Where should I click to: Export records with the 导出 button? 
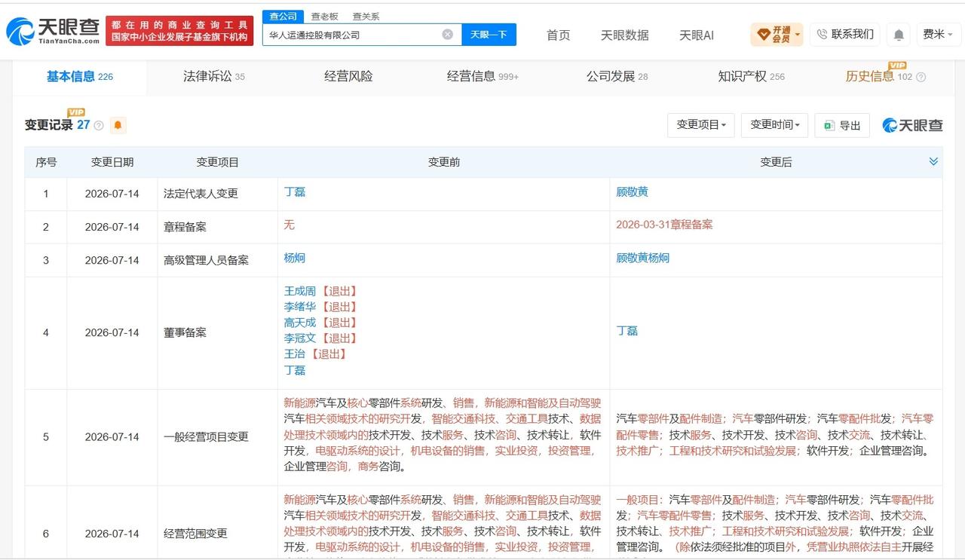click(x=842, y=125)
